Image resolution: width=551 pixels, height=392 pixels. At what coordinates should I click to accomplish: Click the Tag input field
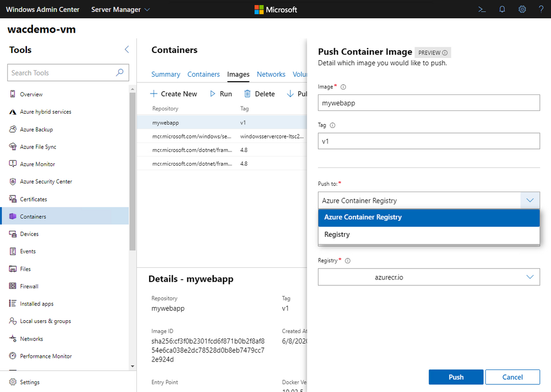(x=429, y=141)
